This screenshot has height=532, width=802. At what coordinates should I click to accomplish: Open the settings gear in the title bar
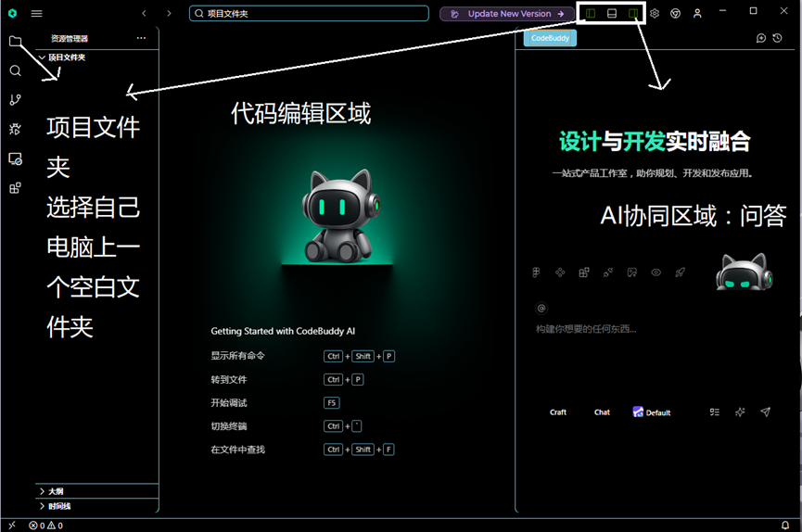click(x=655, y=14)
